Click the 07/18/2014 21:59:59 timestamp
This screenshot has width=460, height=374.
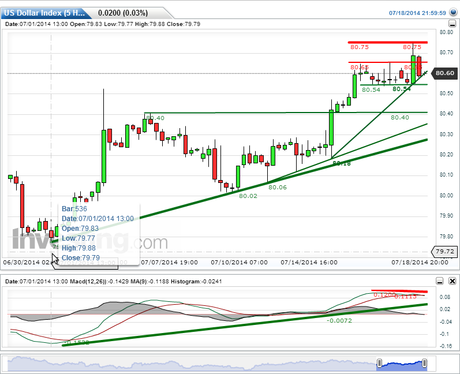pyautogui.click(x=417, y=13)
